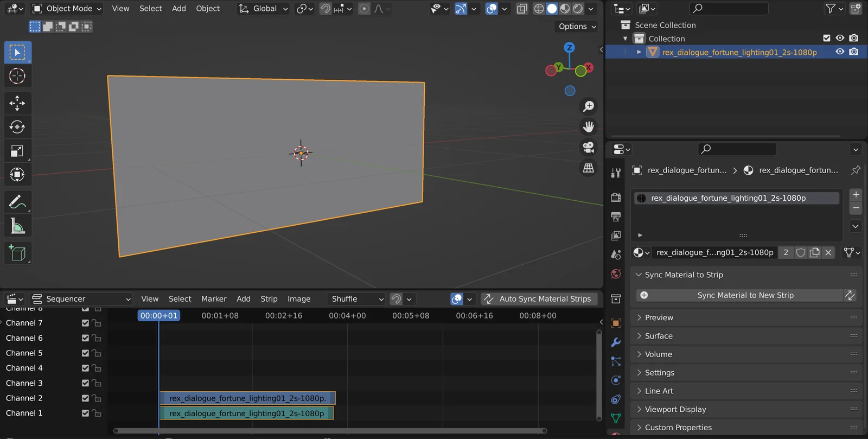The image size is (868, 439).
Task: Hide the rex_dialogue object in outliner
Action: pyautogui.click(x=840, y=52)
